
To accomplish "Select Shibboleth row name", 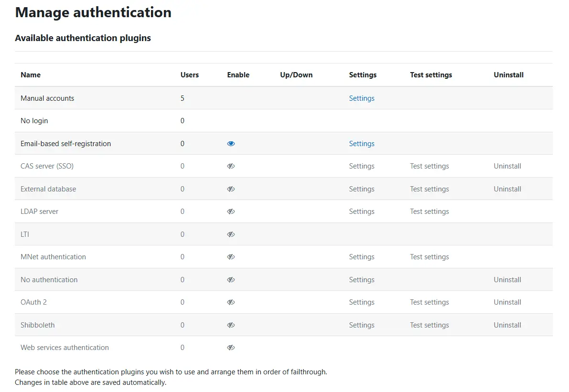I will coord(37,325).
